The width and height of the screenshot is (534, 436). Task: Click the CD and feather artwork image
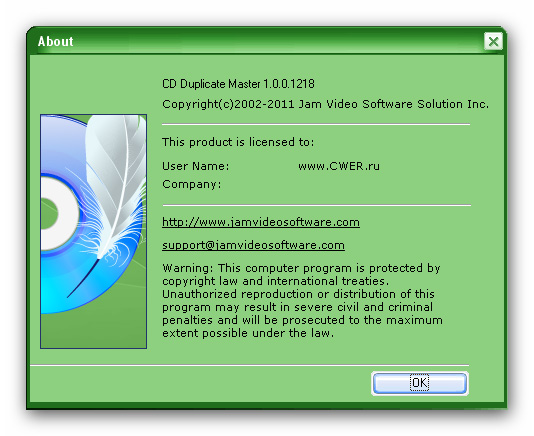pos(93,231)
